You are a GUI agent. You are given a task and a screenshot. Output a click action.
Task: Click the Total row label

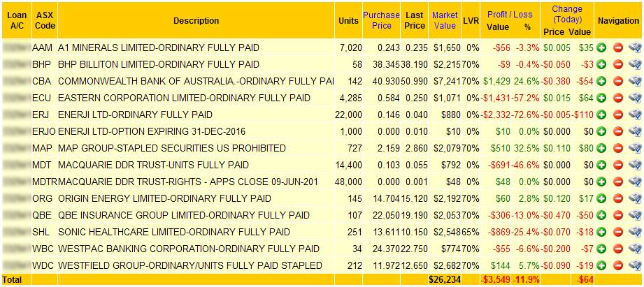11,279
